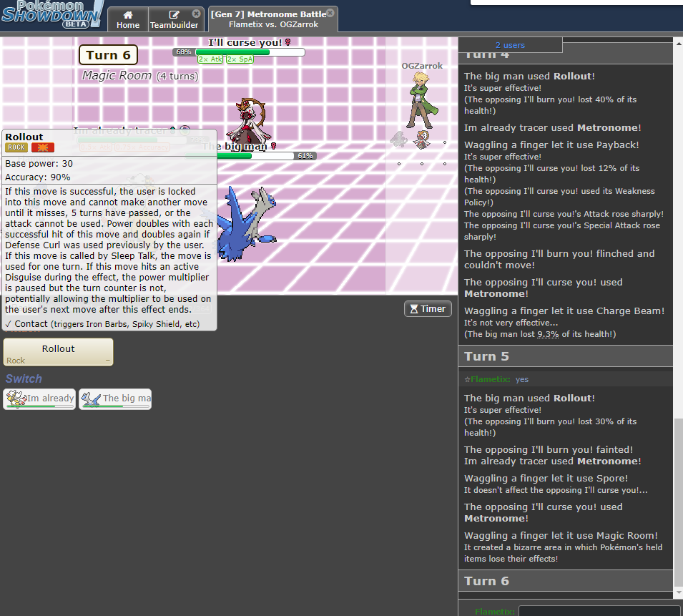Image resolution: width=683 pixels, height=616 pixels.
Task: Click the Switch section heading
Action: pyautogui.click(x=24, y=378)
